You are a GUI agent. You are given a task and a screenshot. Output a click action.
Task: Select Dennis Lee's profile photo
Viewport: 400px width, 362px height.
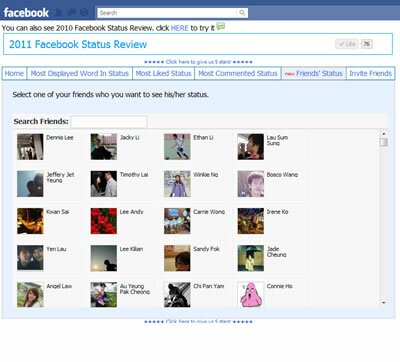coord(30,147)
